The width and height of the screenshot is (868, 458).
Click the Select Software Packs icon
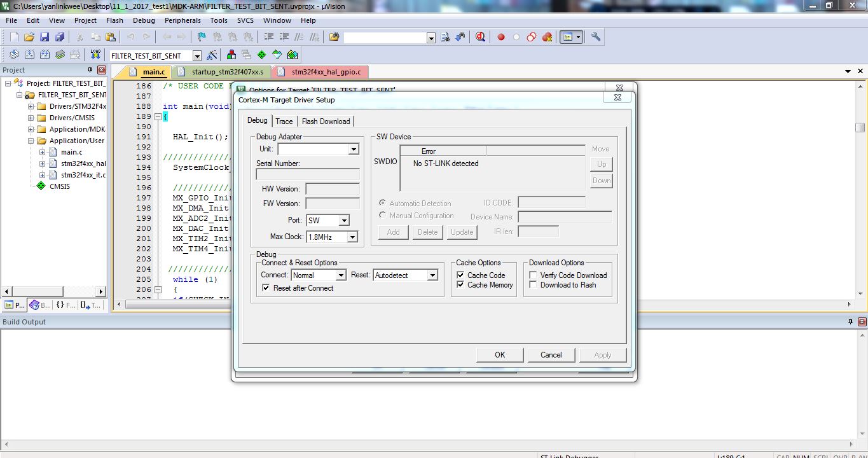pos(277,55)
